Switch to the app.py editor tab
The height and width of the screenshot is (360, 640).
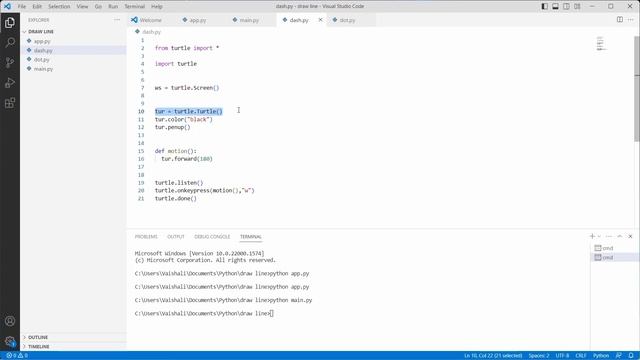pos(198,20)
